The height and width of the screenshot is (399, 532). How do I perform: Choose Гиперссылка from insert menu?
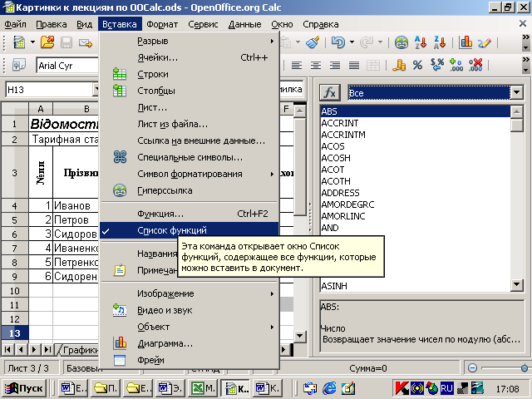[189, 190]
